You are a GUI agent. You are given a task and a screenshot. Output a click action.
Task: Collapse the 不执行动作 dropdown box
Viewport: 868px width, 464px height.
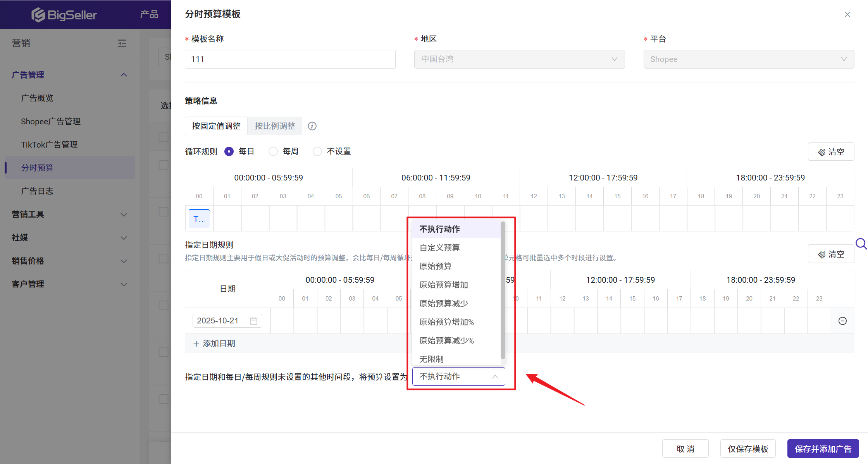point(458,376)
